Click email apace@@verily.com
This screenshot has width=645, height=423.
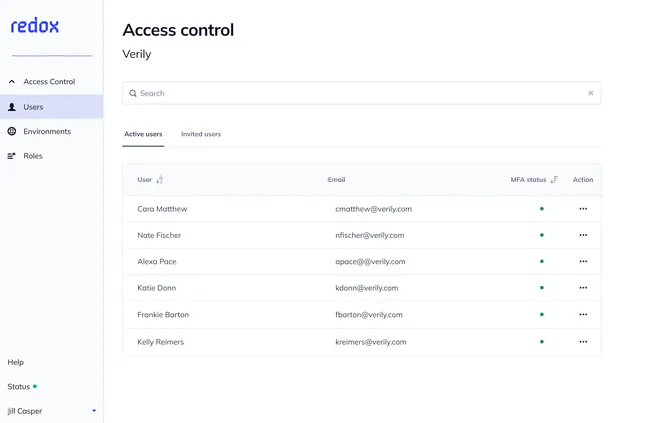tap(370, 262)
